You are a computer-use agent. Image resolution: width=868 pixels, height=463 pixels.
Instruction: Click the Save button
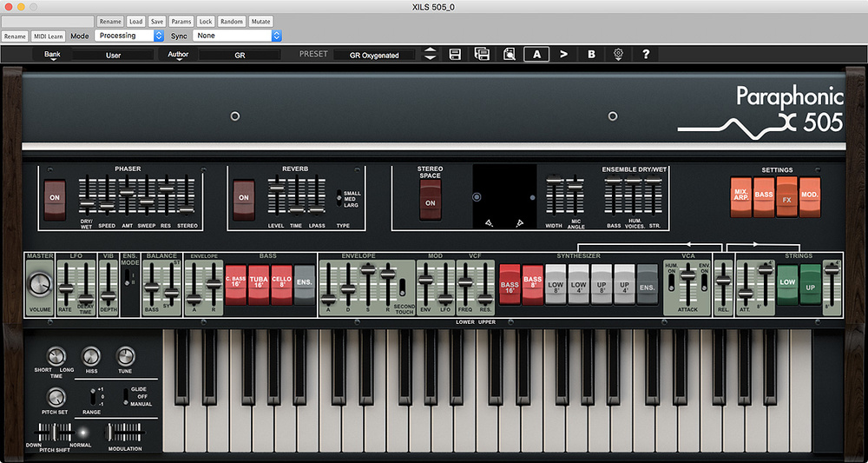click(x=157, y=22)
